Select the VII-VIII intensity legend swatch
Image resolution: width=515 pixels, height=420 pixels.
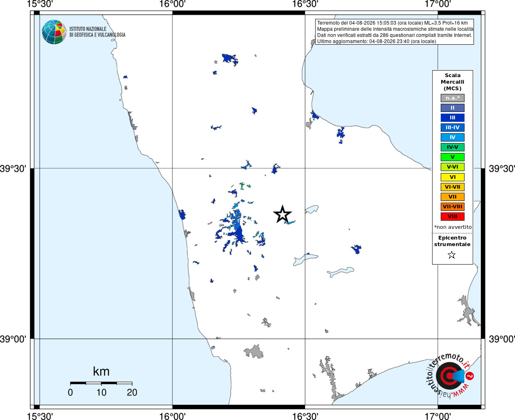point(453,207)
